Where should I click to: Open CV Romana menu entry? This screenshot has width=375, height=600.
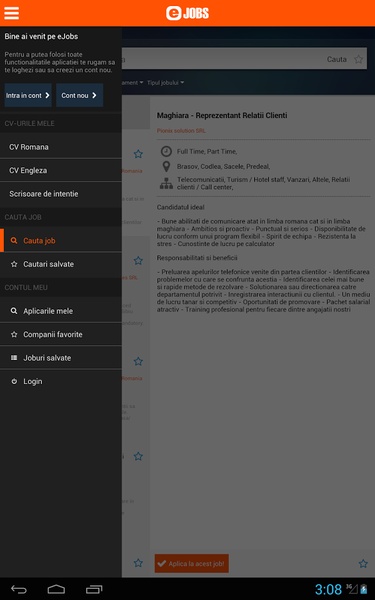[61, 147]
